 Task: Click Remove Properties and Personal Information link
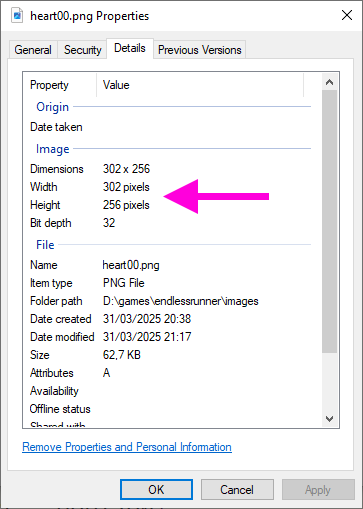pos(127,447)
